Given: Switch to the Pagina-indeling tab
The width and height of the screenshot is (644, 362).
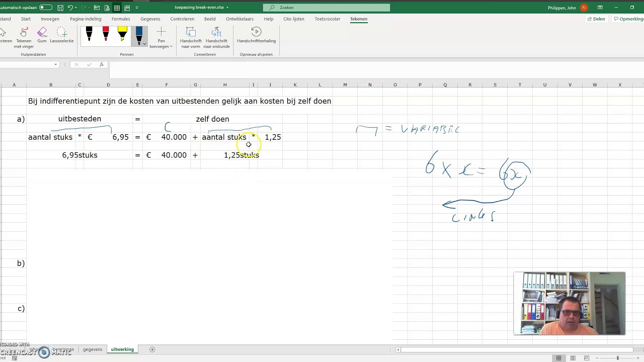Looking at the screenshot, I should 86,19.
